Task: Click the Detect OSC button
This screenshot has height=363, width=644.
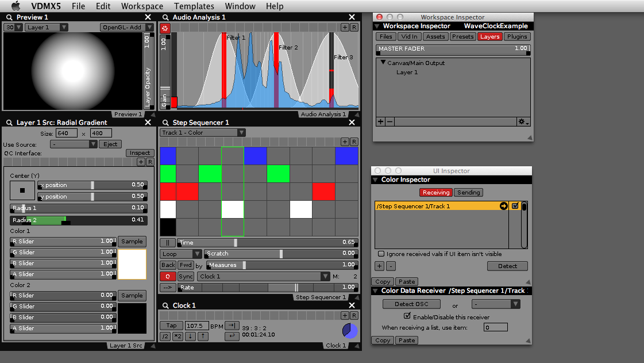Action: click(x=411, y=304)
